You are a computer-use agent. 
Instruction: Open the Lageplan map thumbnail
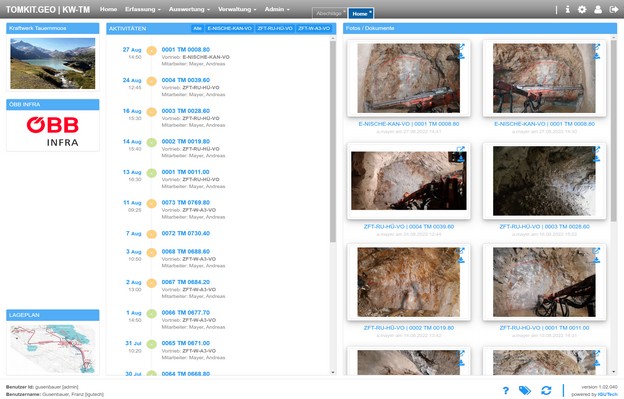pyautogui.click(x=53, y=349)
